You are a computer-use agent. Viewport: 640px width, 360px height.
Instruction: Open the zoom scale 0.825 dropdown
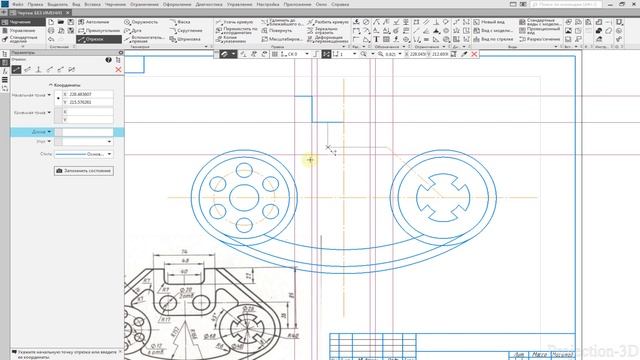(x=400, y=54)
